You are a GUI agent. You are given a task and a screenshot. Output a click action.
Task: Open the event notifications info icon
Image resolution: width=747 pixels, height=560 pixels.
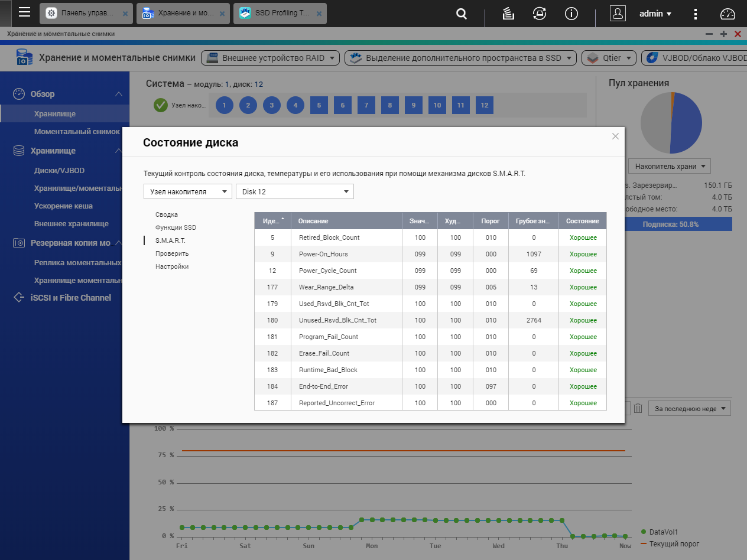pyautogui.click(x=571, y=14)
